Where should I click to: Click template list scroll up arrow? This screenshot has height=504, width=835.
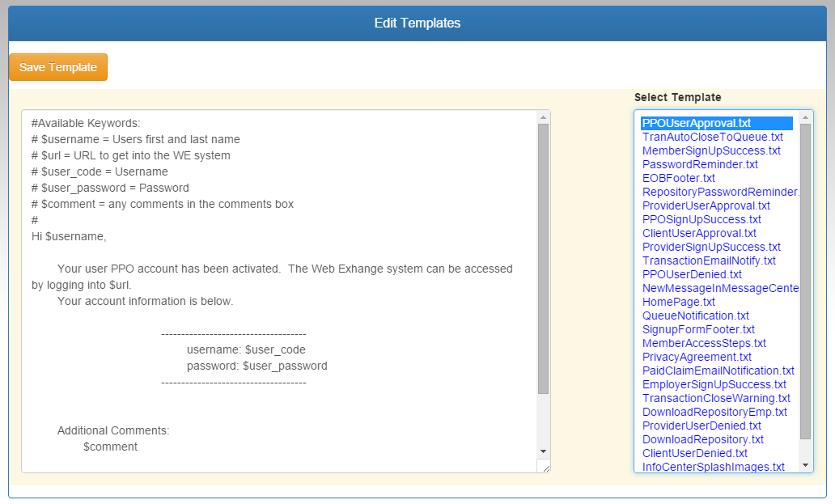pyautogui.click(x=805, y=118)
